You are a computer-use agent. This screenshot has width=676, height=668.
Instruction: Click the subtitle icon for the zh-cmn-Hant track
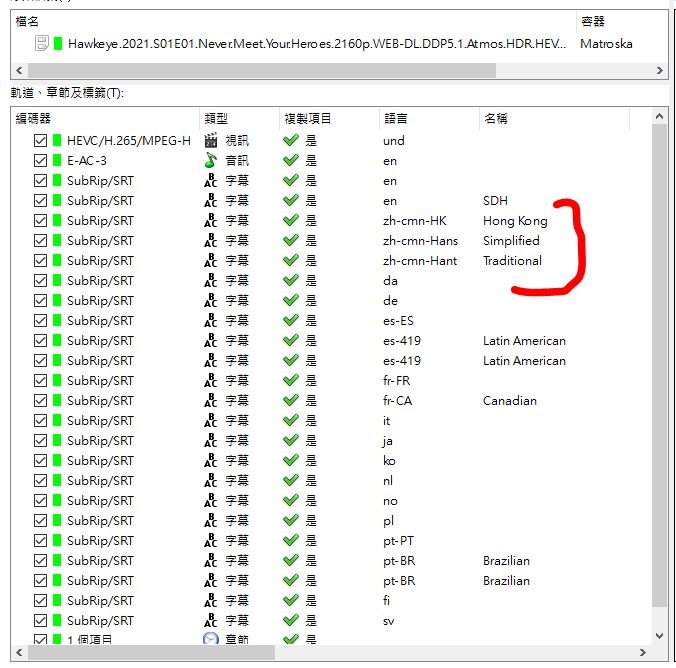(x=210, y=260)
